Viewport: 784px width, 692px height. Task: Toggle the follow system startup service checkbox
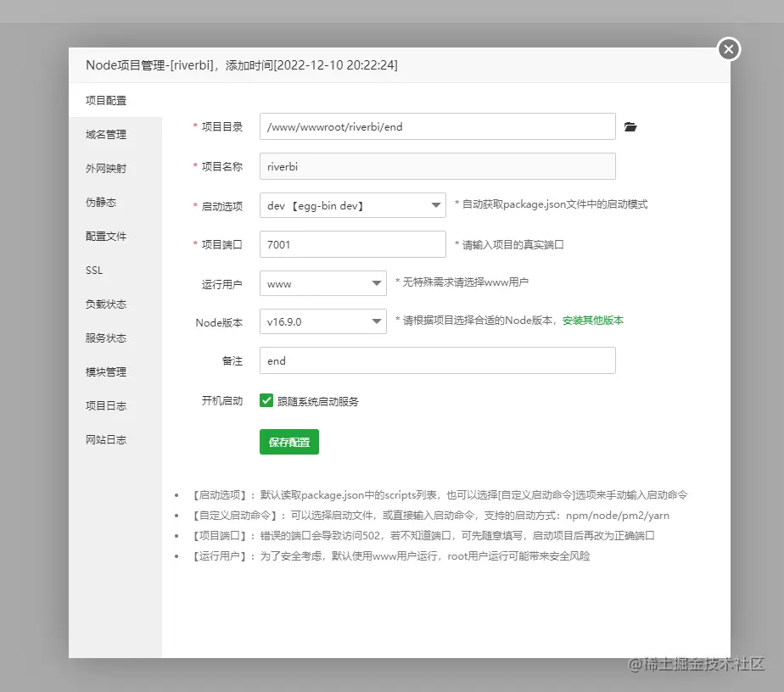pos(266,401)
